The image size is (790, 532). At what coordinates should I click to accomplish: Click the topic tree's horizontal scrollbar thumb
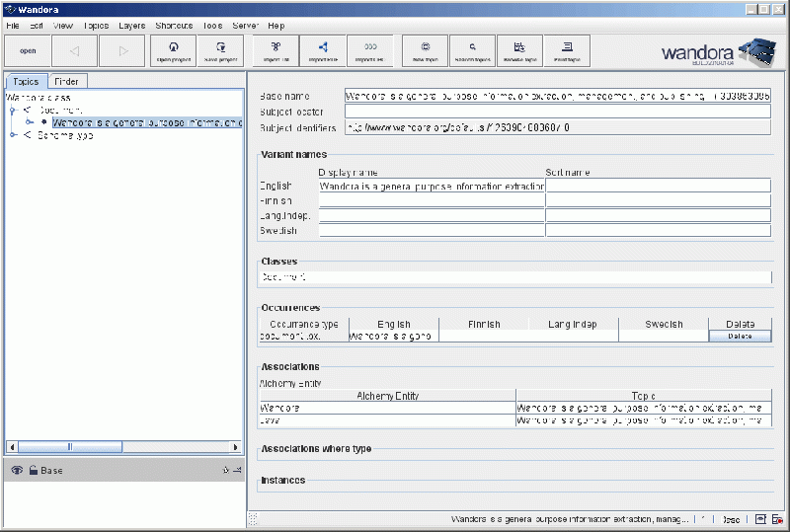point(70,446)
